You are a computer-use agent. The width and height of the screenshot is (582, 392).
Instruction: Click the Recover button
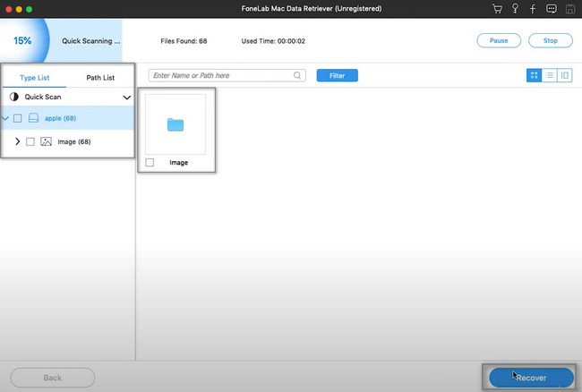[x=531, y=378]
